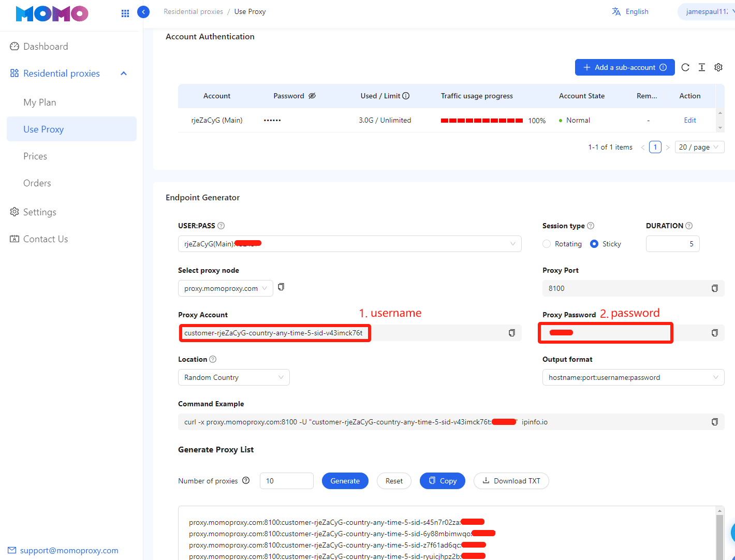This screenshot has height=560, width=735.
Task: Open the Select proxy node dropdown
Action: (x=226, y=288)
